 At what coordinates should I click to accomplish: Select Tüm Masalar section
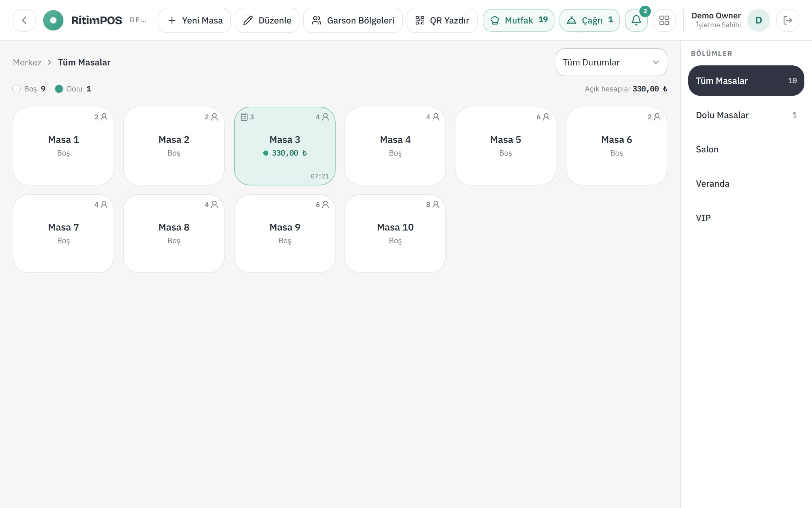coord(746,81)
